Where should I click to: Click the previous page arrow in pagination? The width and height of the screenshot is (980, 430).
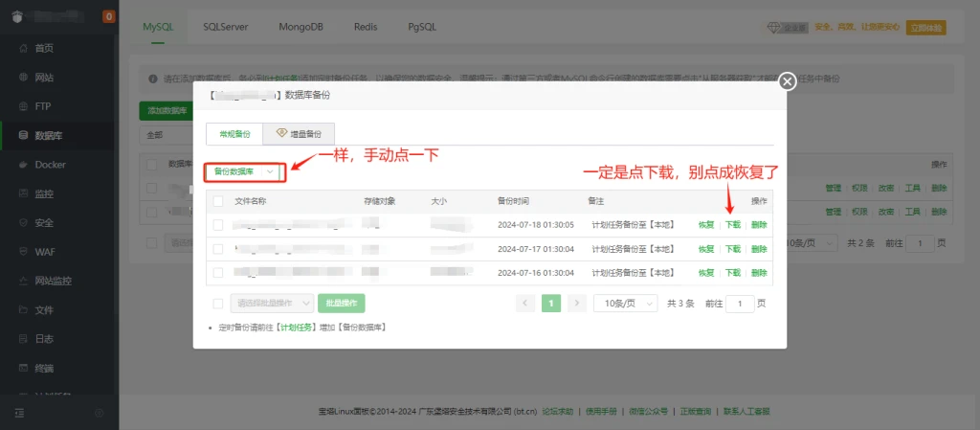pyautogui.click(x=524, y=303)
